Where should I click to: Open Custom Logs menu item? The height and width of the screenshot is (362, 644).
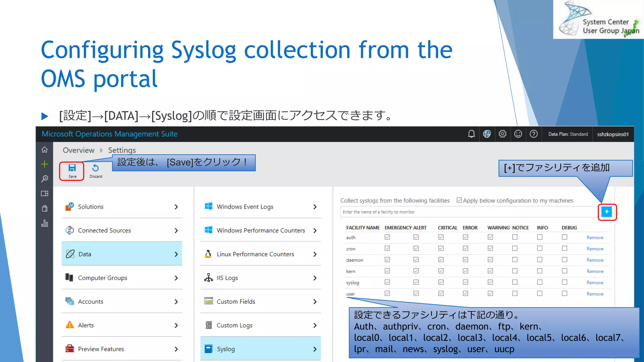tap(261, 325)
